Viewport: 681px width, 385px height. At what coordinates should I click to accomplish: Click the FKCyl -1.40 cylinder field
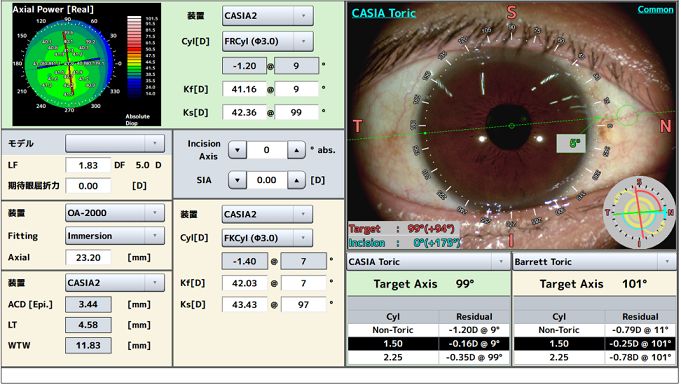[244, 262]
